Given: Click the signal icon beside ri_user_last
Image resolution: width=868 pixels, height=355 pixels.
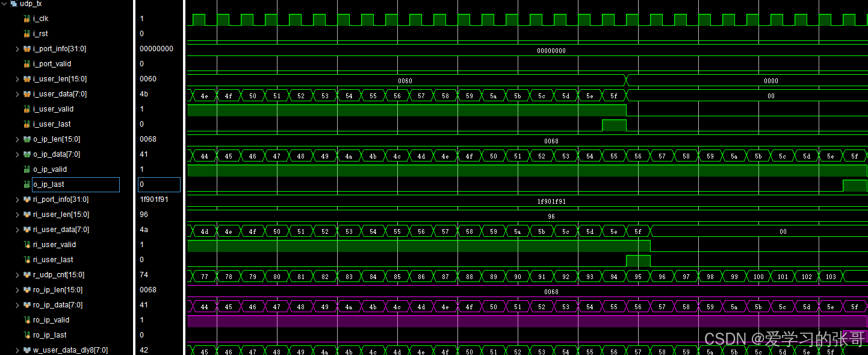Looking at the screenshot, I should [x=26, y=260].
